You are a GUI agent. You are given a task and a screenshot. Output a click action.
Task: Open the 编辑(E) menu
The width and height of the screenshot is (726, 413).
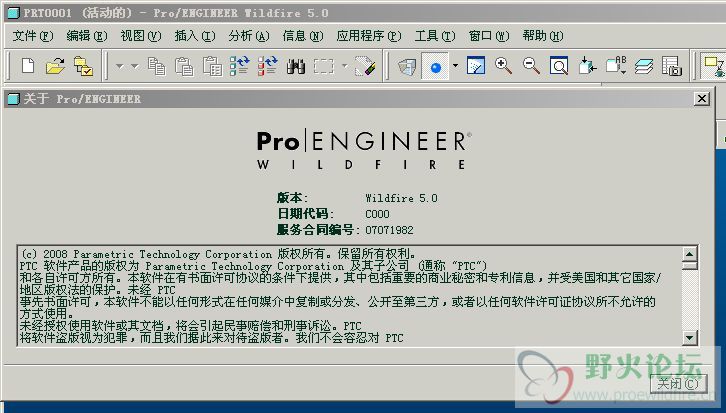pos(87,36)
